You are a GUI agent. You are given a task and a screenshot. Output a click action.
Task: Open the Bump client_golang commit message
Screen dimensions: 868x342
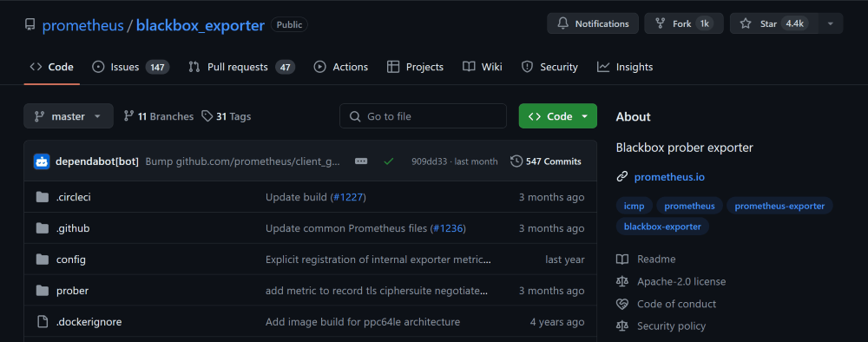coord(243,161)
